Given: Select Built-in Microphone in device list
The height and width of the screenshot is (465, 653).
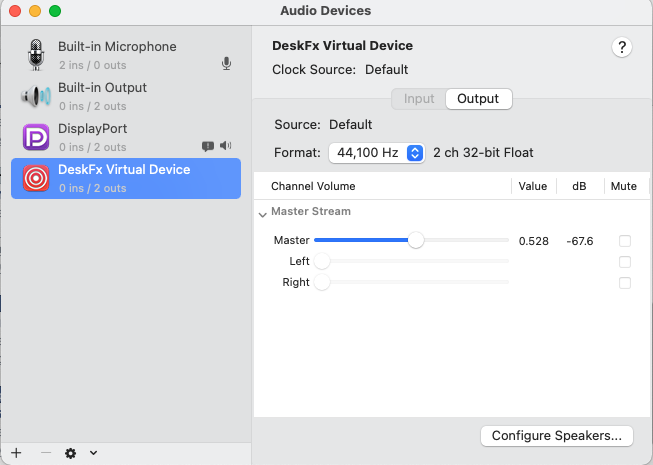Looking at the screenshot, I should (x=126, y=55).
